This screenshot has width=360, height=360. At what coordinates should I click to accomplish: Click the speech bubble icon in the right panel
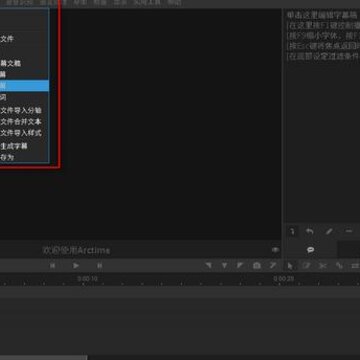click(311, 250)
